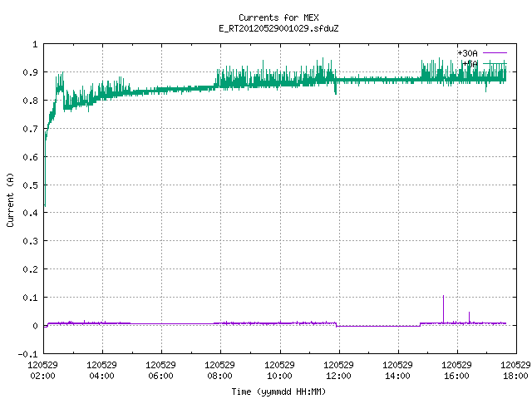Click the x-axis tick label 120529 18:00
Viewport: 532px width, 399px height.
(515, 370)
